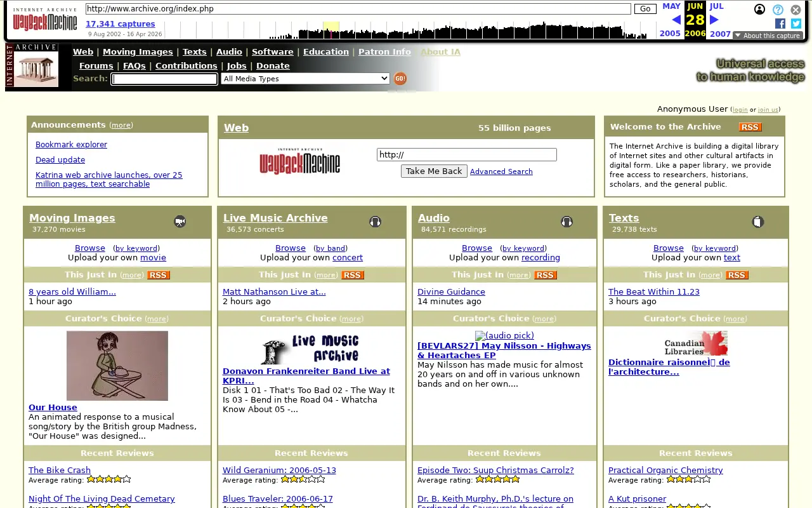Click the http:// Wayback search field

pyautogui.click(x=467, y=154)
